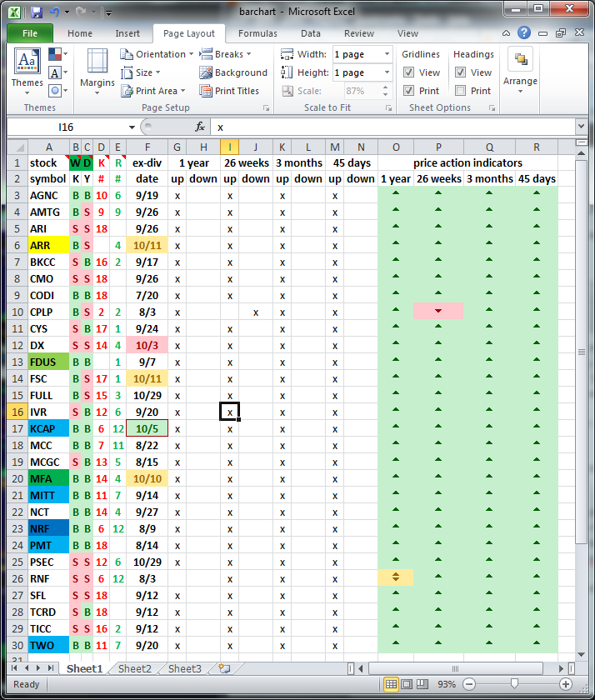Open the Width page dropdown
Image resolution: width=595 pixels, height=700 pixels.
pyautogui.click(x=387, y=54)
